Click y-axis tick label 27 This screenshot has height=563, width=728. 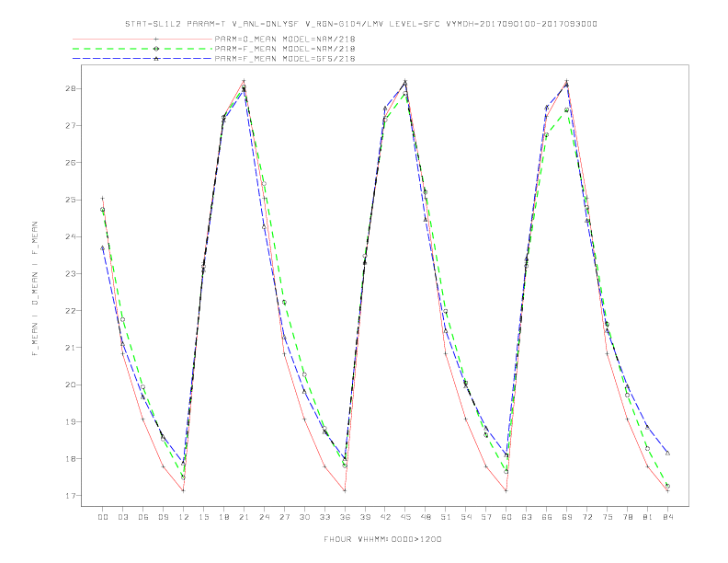click(71, 126)
